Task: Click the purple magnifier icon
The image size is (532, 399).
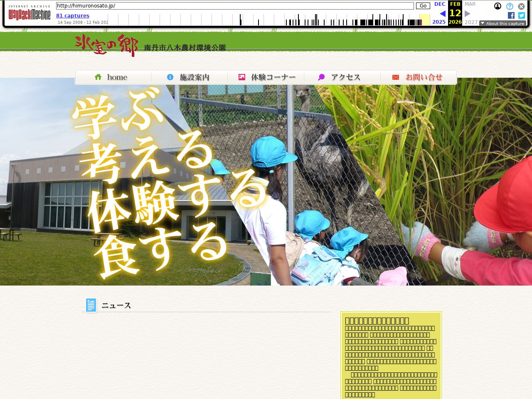Action: (x=321, y=77)
